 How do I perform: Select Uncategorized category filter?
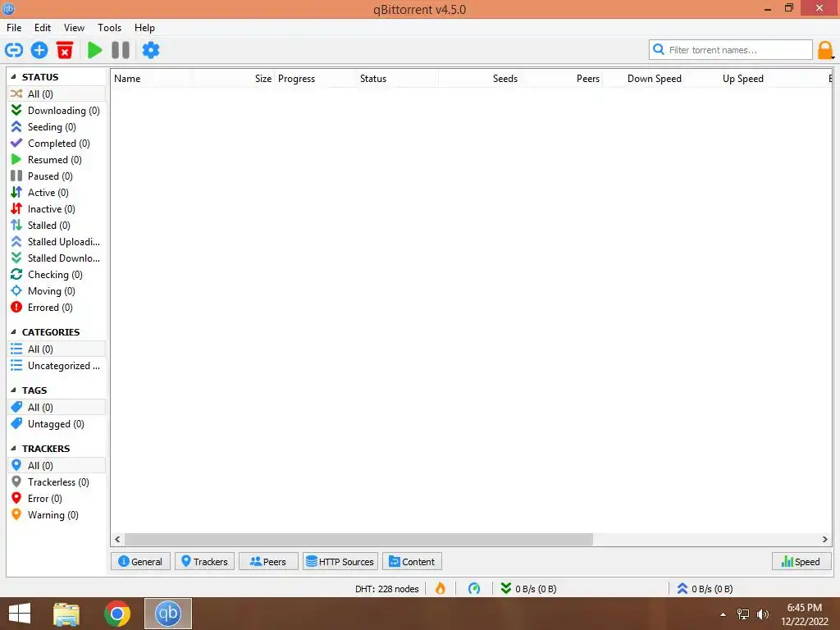(57, 366)
